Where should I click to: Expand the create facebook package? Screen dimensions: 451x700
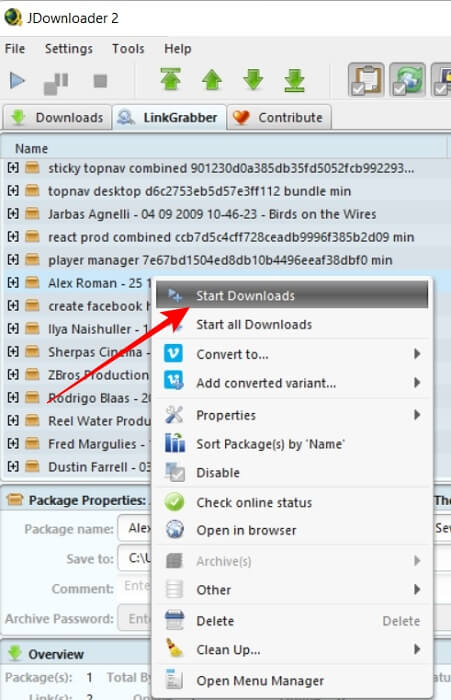click(13, 305)
